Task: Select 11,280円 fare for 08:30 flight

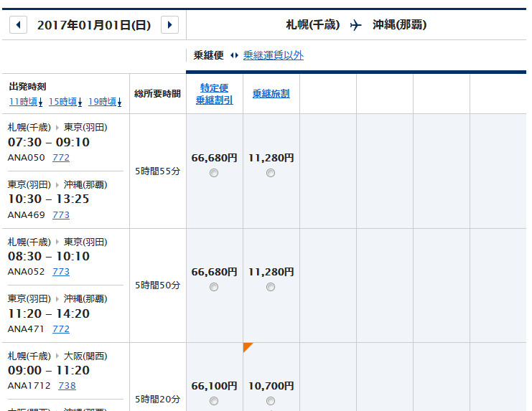Action: tap(271, 287)
